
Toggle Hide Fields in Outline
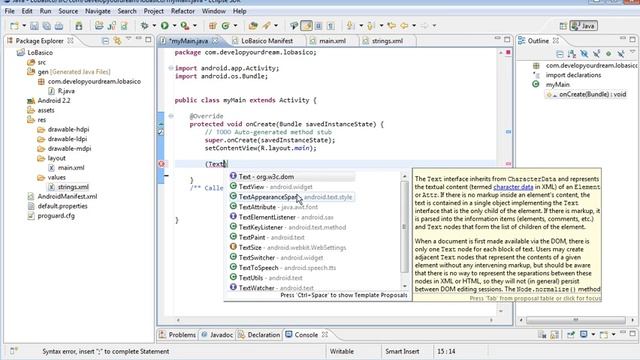tap(584, 54)
